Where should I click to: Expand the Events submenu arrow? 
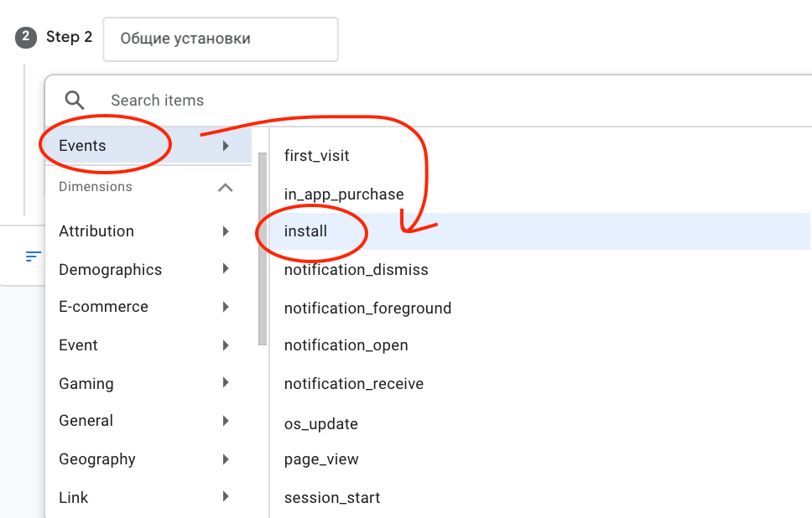pyautogui.click(x=226, y=146)
